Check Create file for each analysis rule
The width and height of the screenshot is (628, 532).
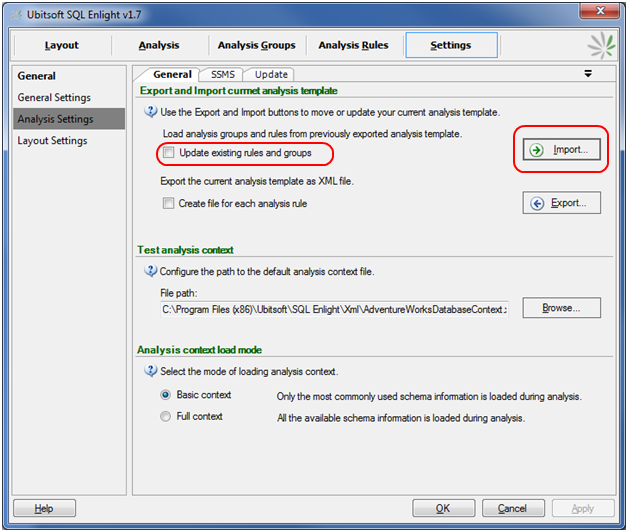point(169,204)
